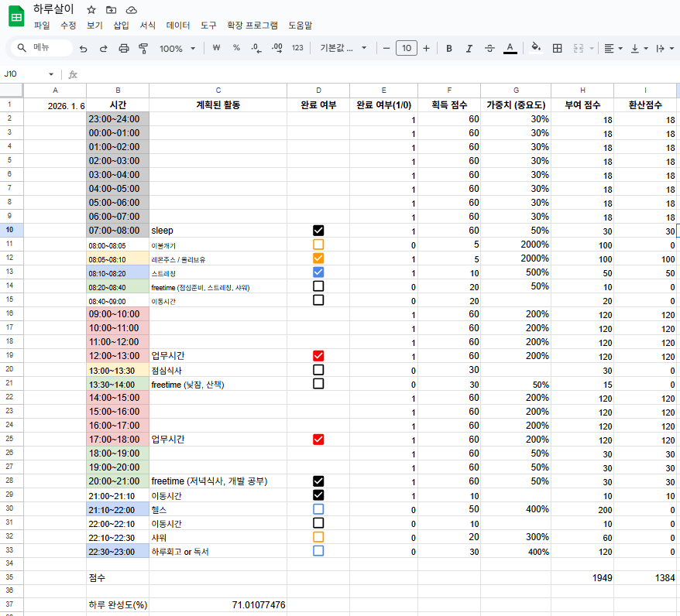Viewport: 680px width, 616px height.
Task: Check the cloud save status icon
Action: click(x=132, y=9)
